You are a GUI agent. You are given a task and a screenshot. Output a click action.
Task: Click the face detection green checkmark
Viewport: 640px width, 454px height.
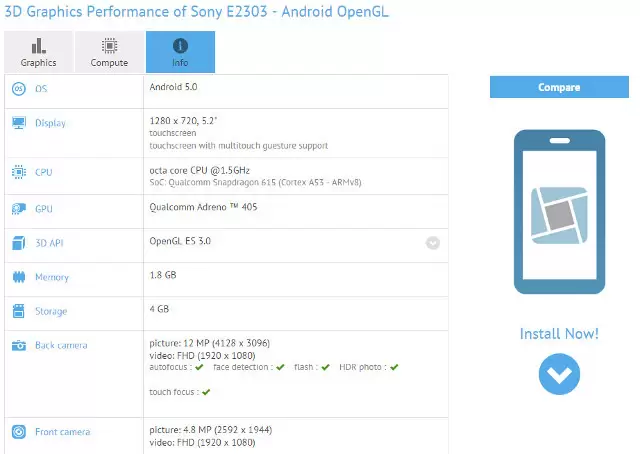point(280,367)
